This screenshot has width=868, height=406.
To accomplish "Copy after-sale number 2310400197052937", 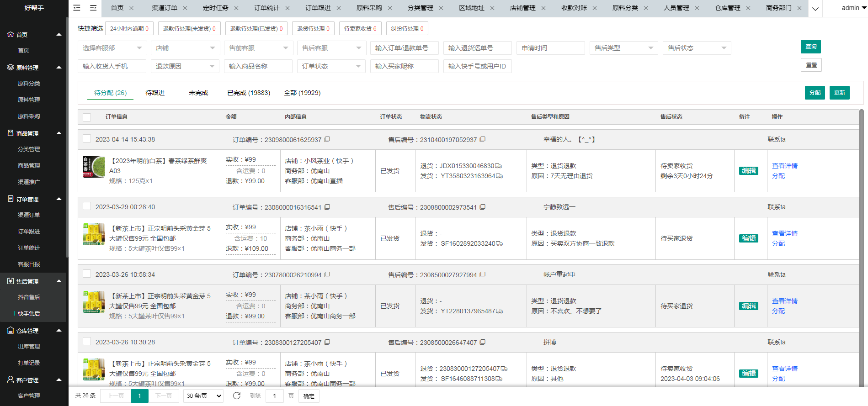I will (483, 139).
